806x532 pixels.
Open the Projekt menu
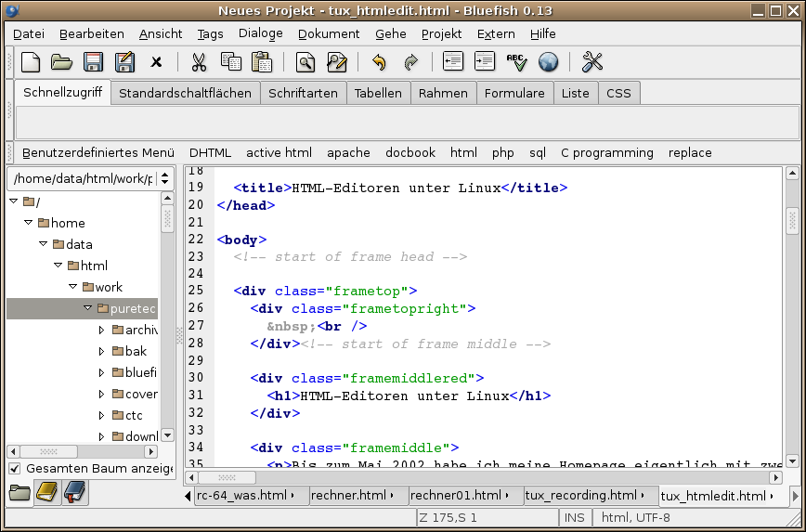coord(442,34)
